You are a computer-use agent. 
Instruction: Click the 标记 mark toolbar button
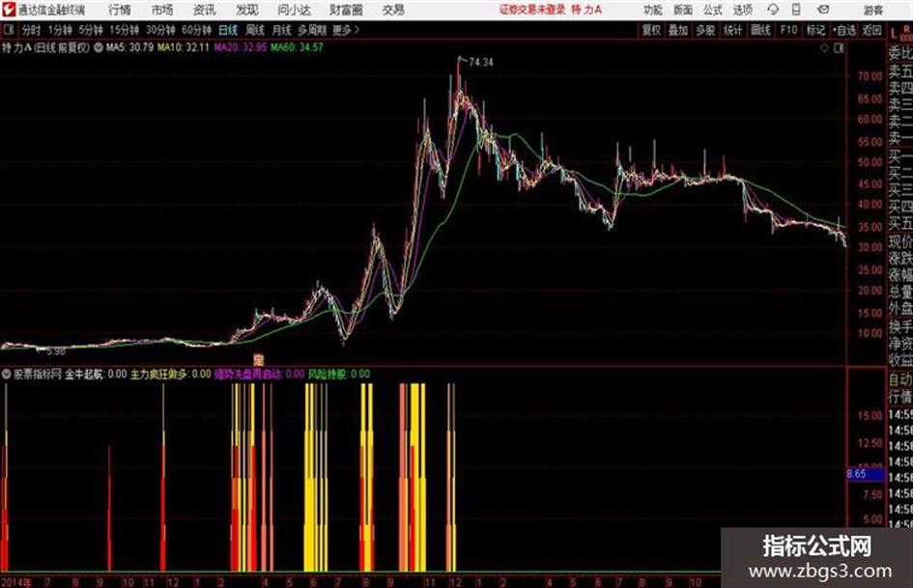click(815, 30)
